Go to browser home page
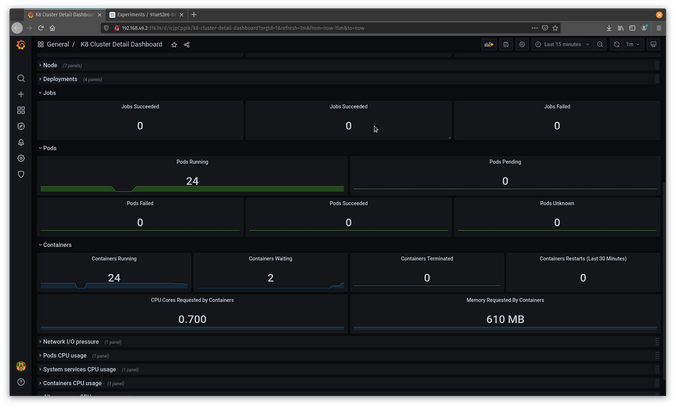675x406 pixels. (53, 28)
